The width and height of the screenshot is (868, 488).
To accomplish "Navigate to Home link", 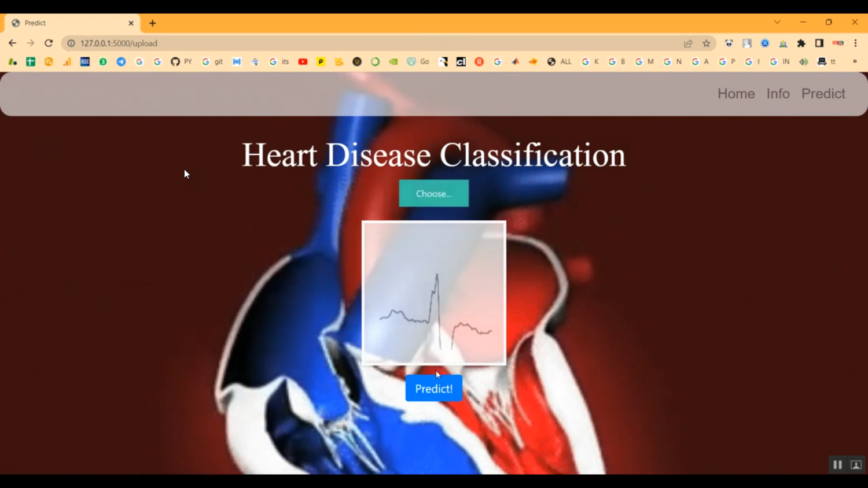I will click(735, 93).
